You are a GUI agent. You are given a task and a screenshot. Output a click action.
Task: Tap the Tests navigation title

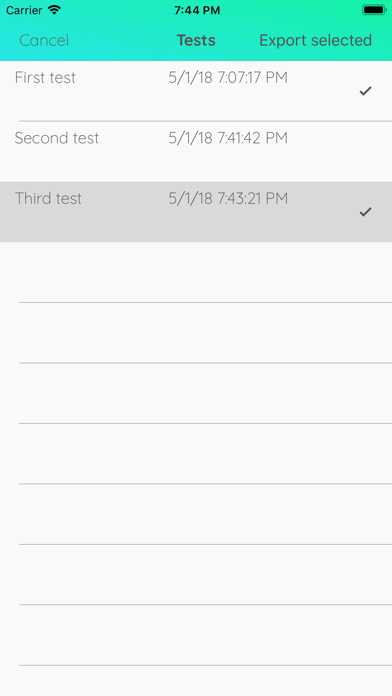click(x=196, y=40)
